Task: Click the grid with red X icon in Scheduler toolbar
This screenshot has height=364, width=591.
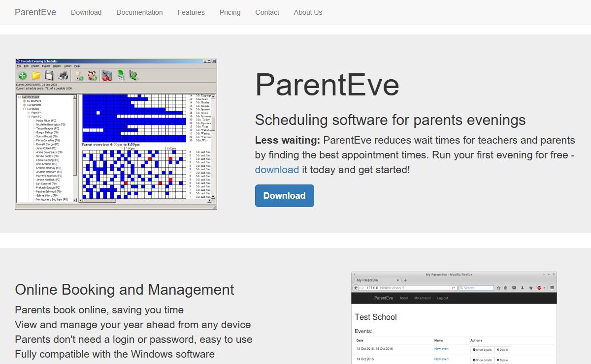Action: 106,76
